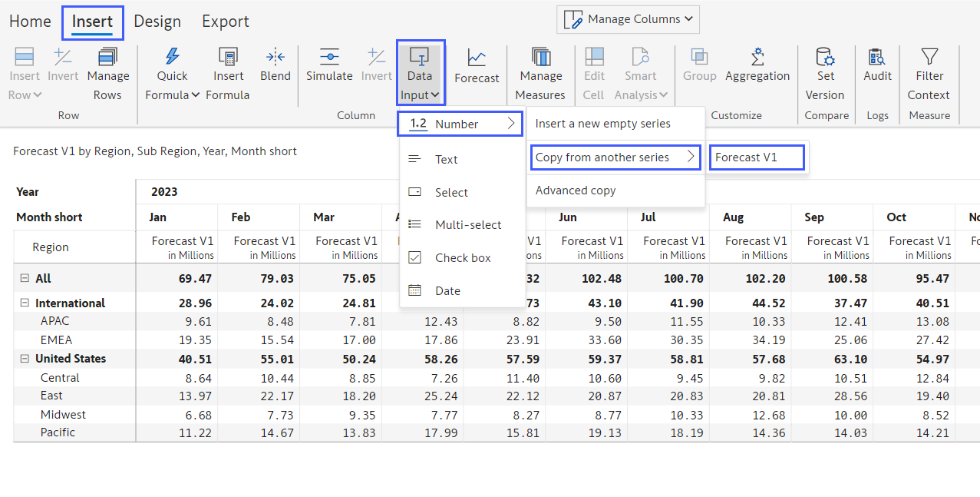Click the Simulate slider icon

pyautogui.click(x=329, y=56)
